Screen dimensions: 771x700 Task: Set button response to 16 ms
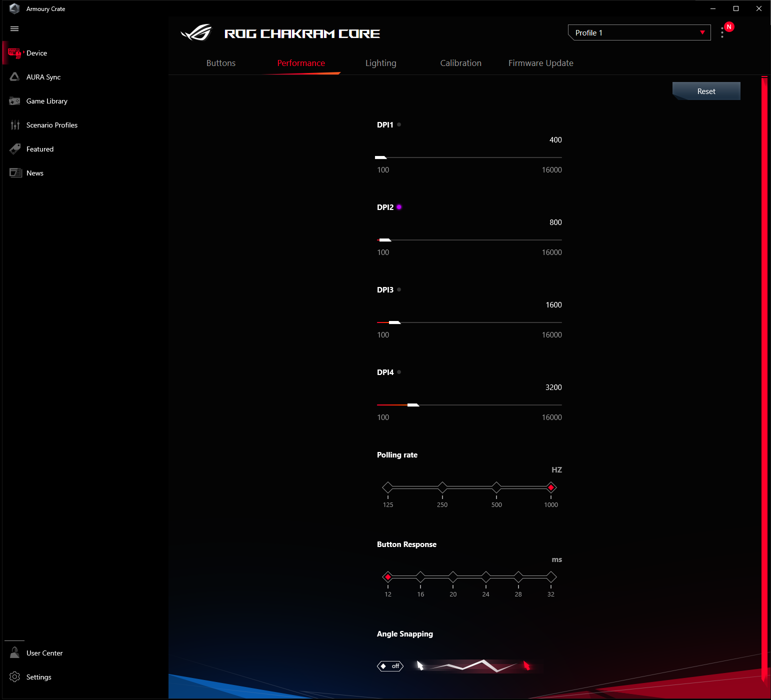click(420, 577)
